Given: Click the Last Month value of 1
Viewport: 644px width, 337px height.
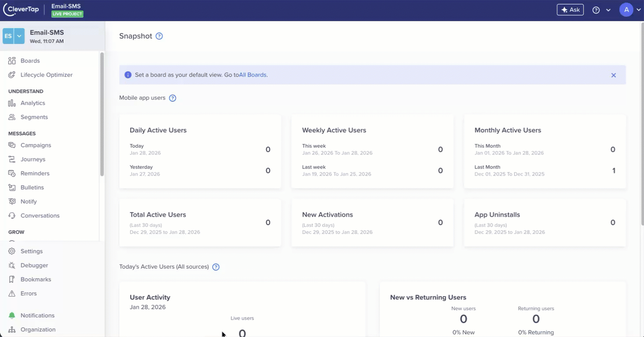Looking at the screenshot, I should [614, 171].
